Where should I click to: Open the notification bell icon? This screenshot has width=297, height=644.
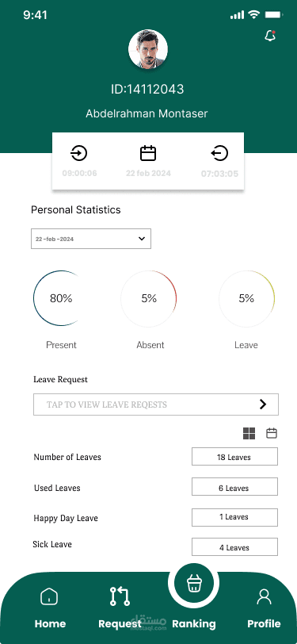click(270, 36)
